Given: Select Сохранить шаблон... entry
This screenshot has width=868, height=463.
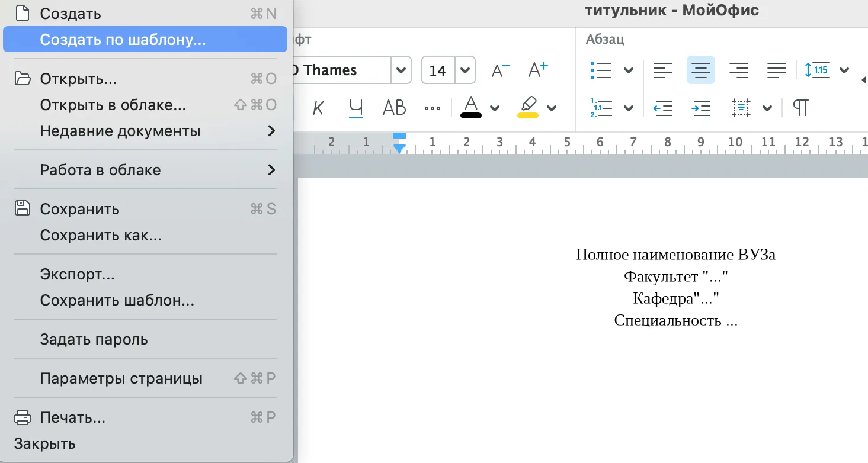Looking at the screenshot, I should [145, 300].
